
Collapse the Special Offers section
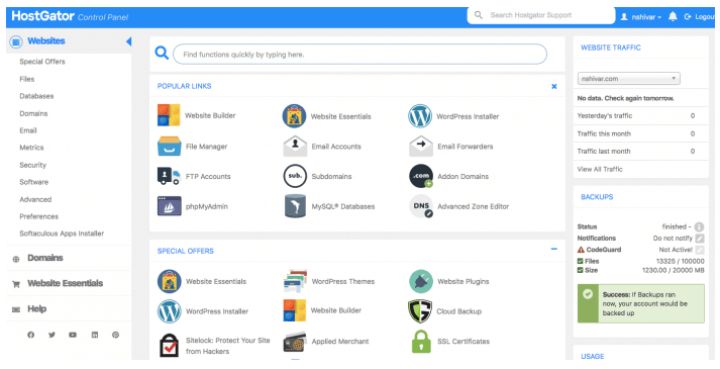[x=554, y=249]
